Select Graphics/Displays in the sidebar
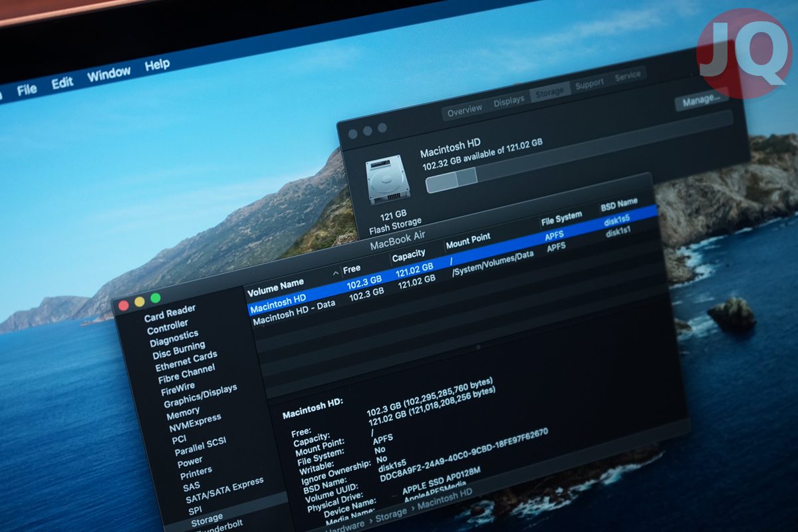Image resolution: width=798 pixels, height=532 pixels. [200, 396]
